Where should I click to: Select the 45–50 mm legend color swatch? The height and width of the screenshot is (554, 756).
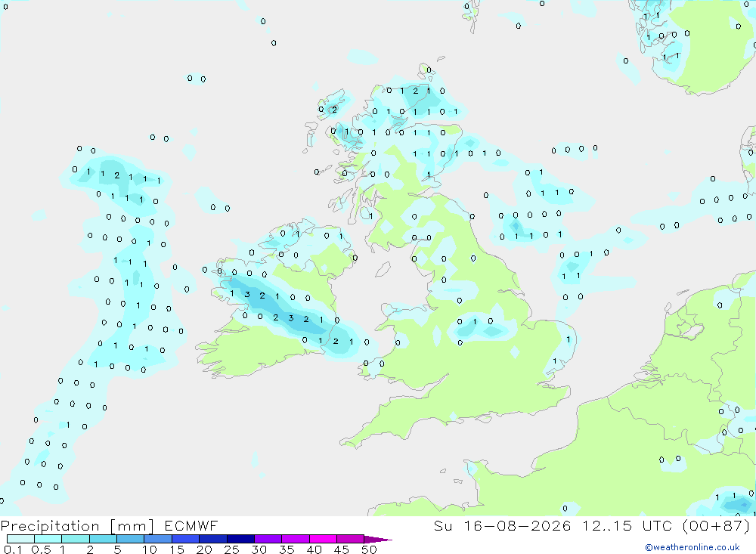[x=351, y=539]
